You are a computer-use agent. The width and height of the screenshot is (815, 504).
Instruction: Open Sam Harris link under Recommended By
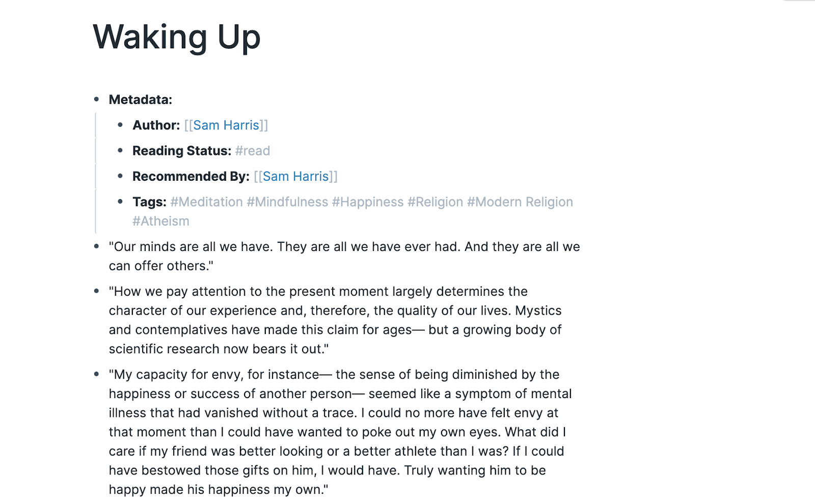click(x=295, y=176)
